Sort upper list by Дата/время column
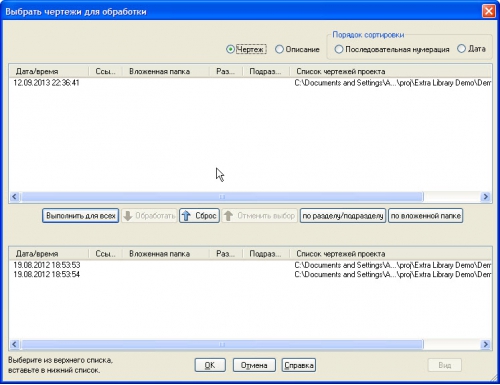500x385 pixels. coord(49,71)
